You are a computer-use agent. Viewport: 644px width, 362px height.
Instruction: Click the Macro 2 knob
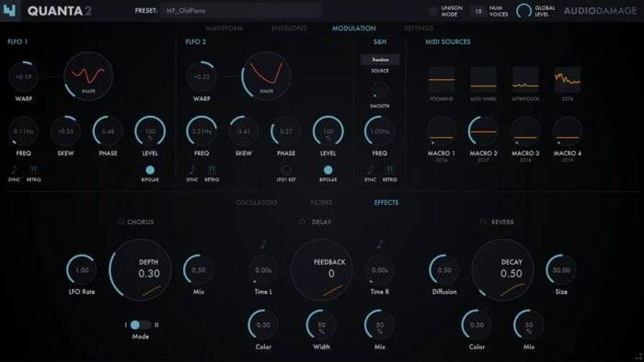click(483, 131)
